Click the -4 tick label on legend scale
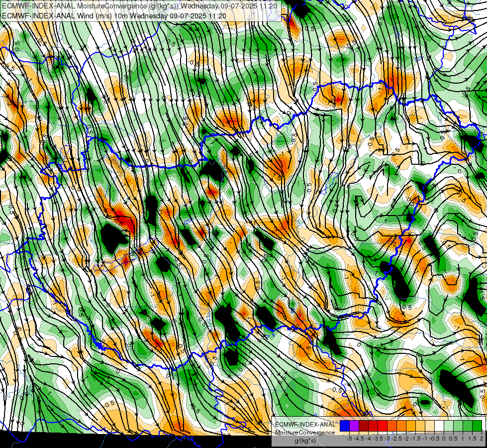The image size is (487, 448). coord(368,439)
